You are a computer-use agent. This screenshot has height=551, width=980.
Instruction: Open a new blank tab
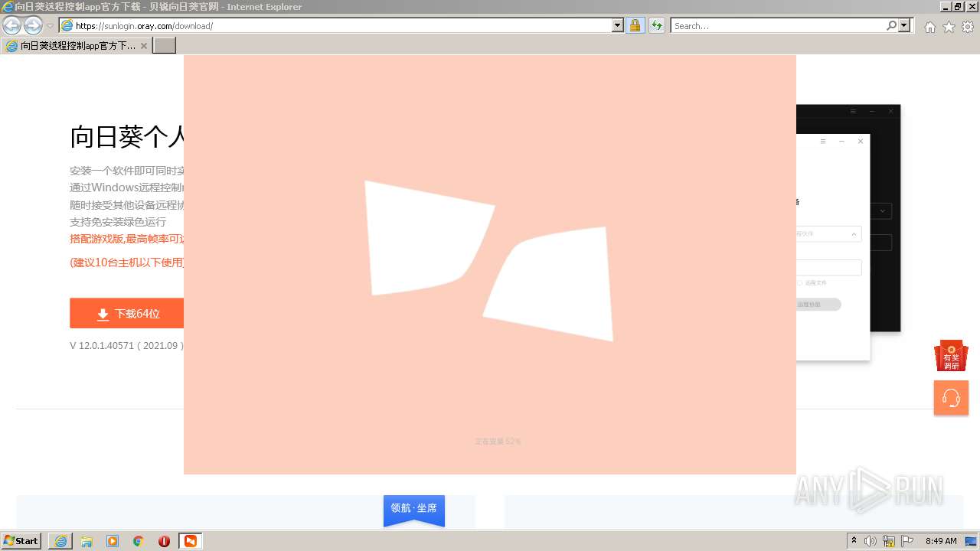(x=165, y=46)
